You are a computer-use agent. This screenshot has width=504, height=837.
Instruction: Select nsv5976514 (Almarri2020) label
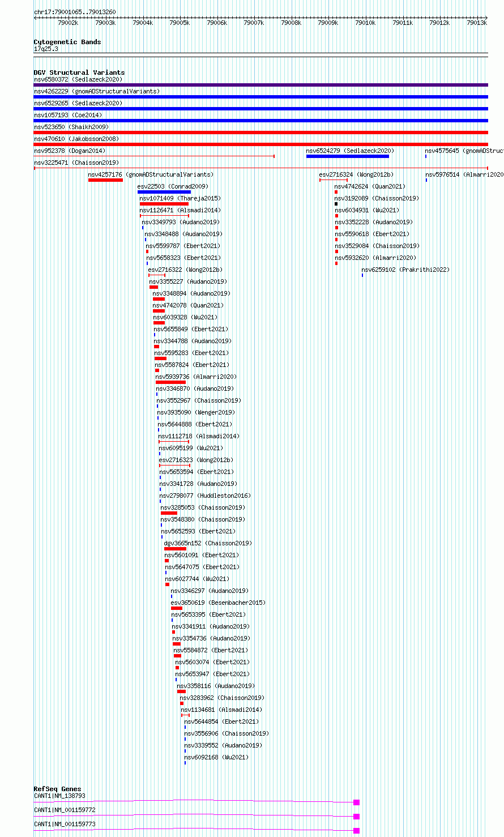point(464,174)
